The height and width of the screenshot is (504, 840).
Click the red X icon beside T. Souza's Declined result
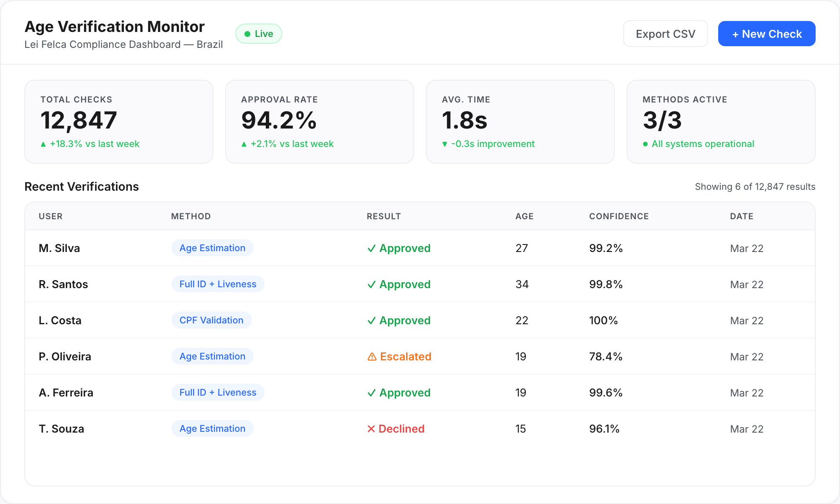pyautogui.click(x=370, y=429)
